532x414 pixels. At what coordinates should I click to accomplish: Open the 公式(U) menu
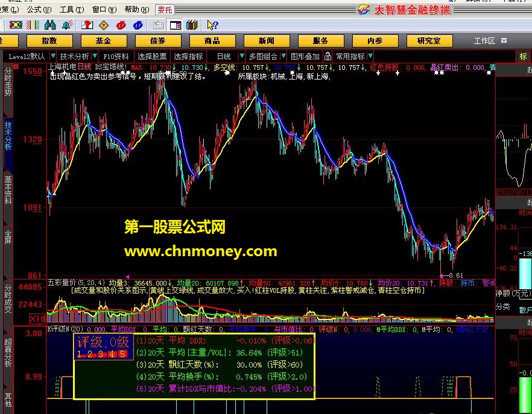point(39,10)
